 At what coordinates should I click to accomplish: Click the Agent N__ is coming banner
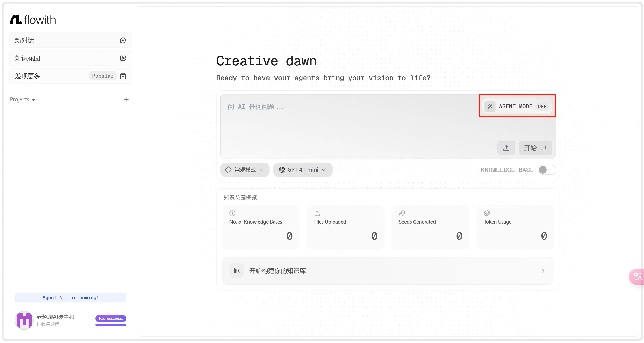coord(71,298)
